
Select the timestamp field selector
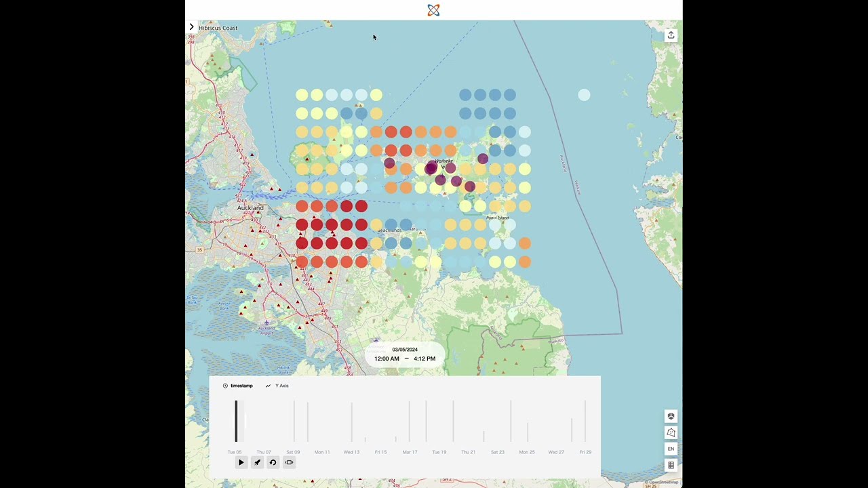pos(238,386)
